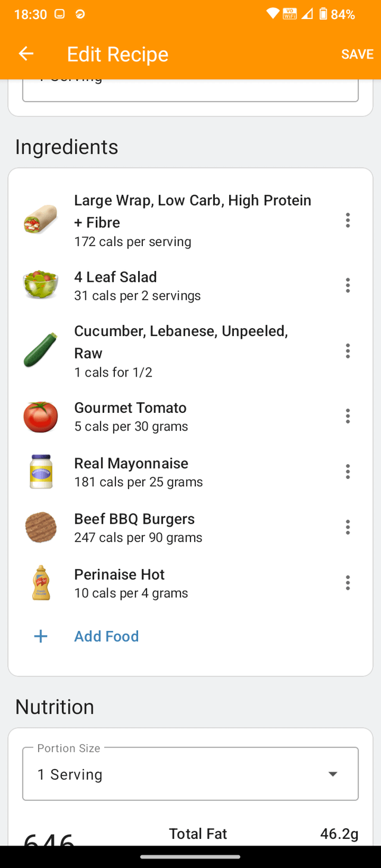Tap the salad bowl thumbnail
This screenshot has height=868, width=381.
point(40,285)
